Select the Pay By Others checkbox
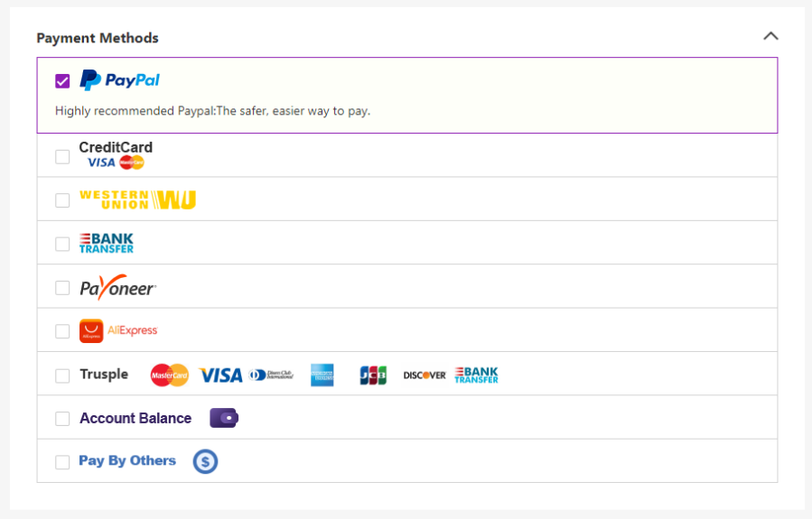The width and height of the screenshot is (812, 519). coord(62,462)
